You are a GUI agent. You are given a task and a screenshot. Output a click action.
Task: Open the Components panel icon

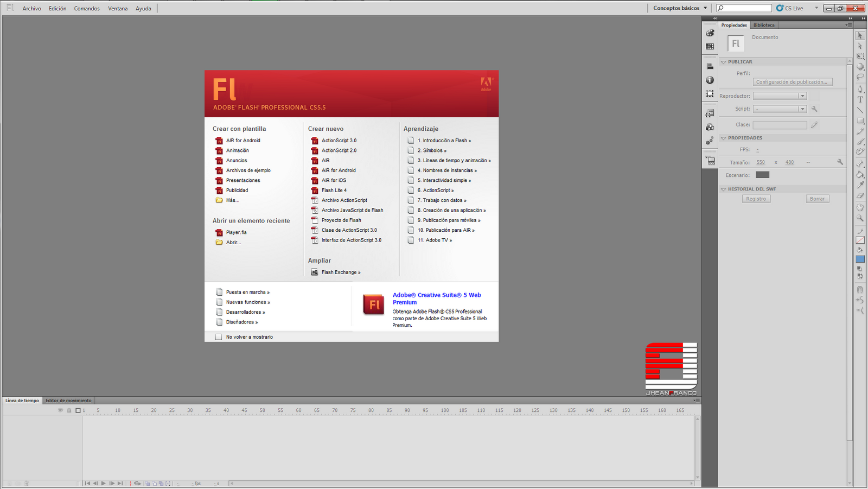coord(710,127)
